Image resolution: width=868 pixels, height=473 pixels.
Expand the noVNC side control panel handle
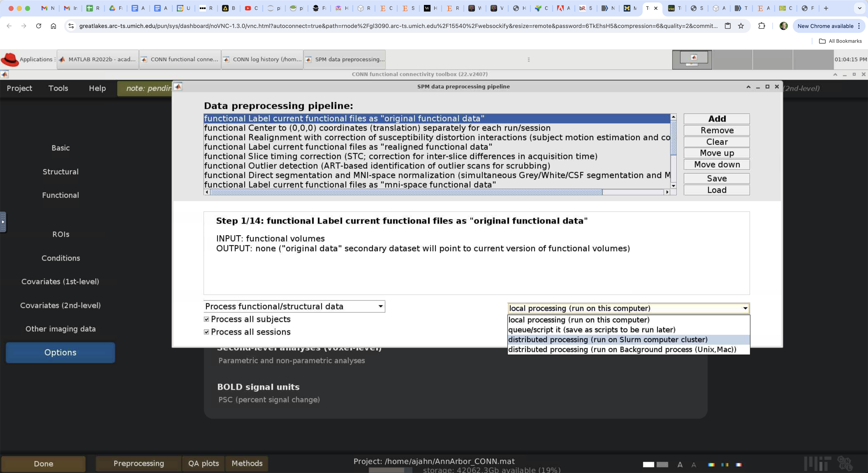pos(3,222)
